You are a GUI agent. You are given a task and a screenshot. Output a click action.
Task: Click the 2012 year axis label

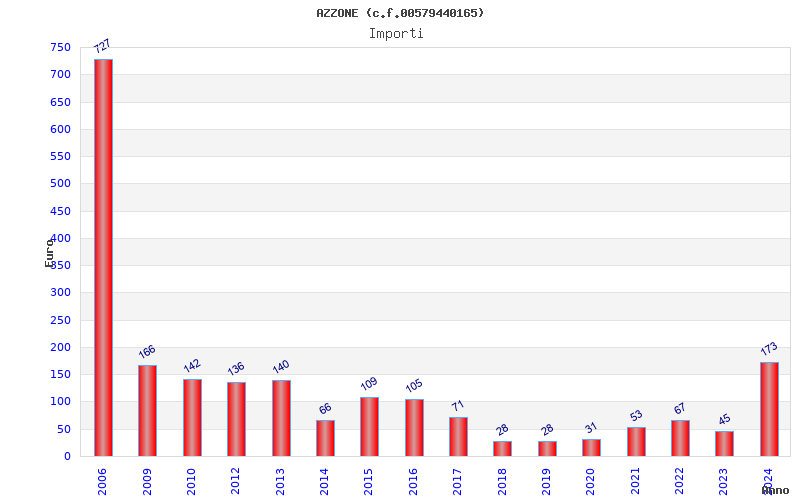(235, 482)
